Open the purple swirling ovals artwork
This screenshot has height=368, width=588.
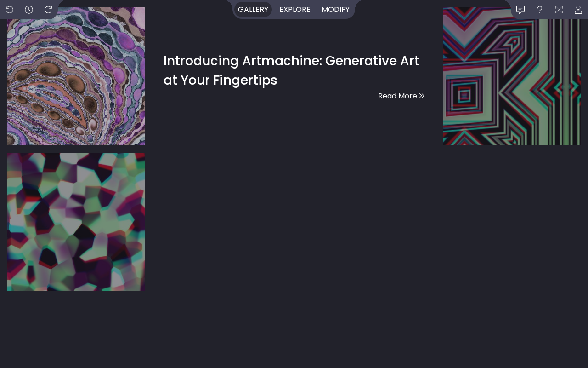pyautogui.click(x=76, y=76)
